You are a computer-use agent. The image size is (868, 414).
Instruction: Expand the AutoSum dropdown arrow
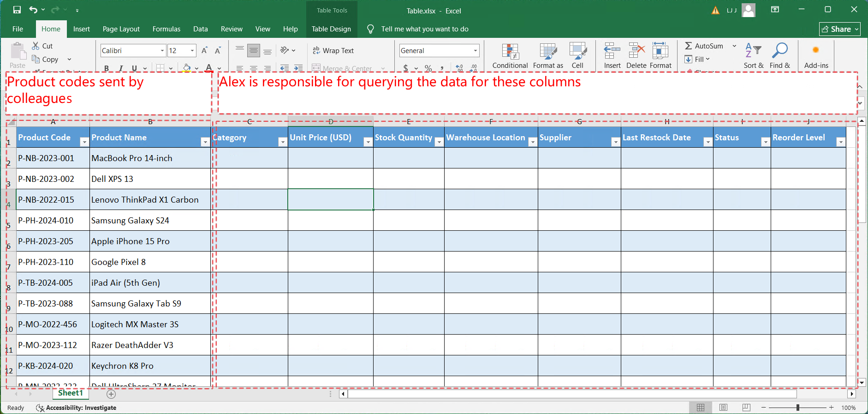(734, 46)
